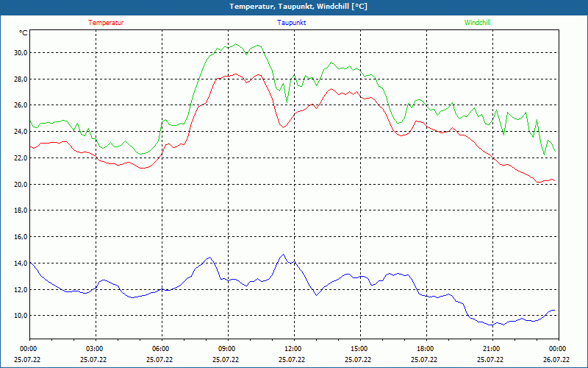The height and width of the screenshot is (368, 588).
Task: Click the red Temperatur legend label
Action: [x=106, y=23]
